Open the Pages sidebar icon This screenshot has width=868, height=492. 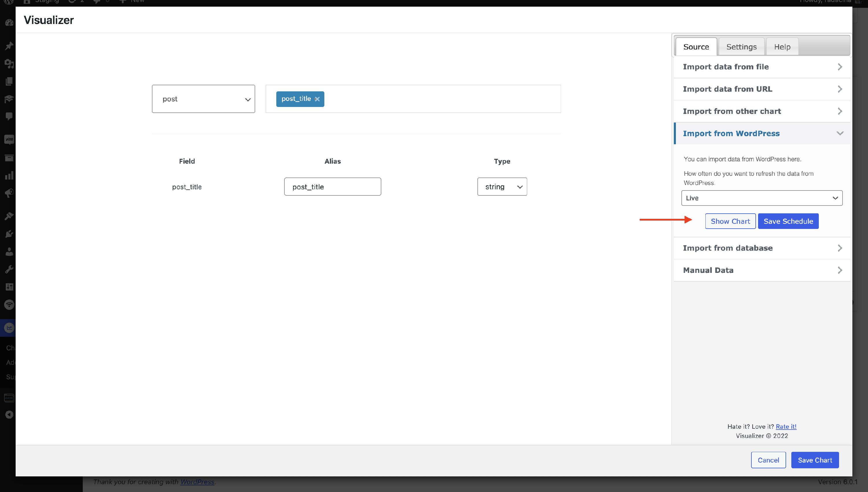point(9,81)
